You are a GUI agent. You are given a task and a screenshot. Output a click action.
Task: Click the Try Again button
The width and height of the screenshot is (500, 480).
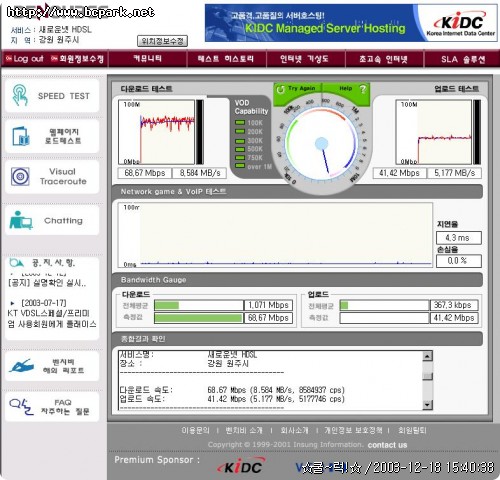[298, 89]
